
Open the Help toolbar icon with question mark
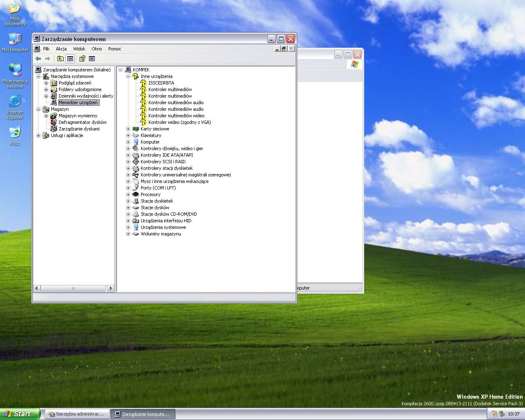pos(82,59)
